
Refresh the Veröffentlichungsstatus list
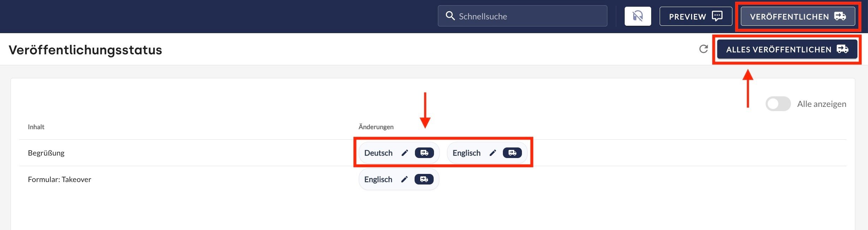[x=703, y=49]
